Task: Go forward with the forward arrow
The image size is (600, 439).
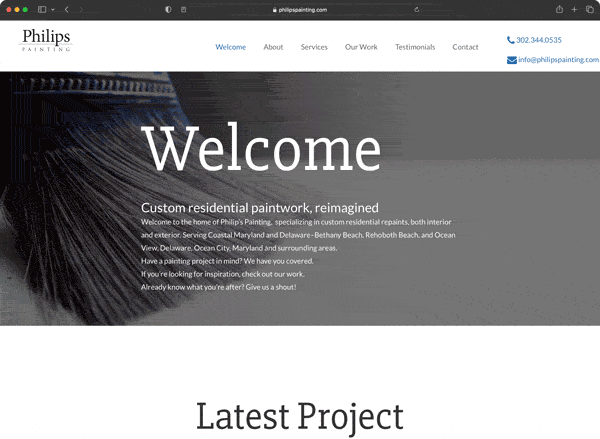Action: point(81,10)
